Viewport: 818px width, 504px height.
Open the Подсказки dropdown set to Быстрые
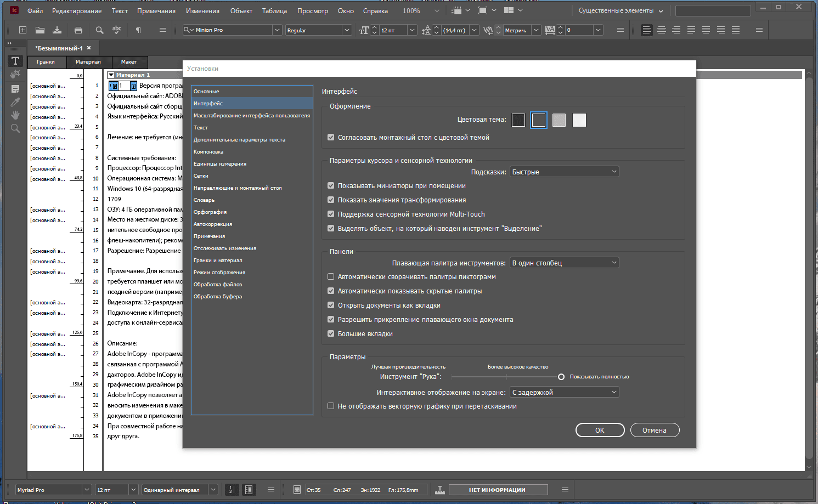[x=565, y=172]
